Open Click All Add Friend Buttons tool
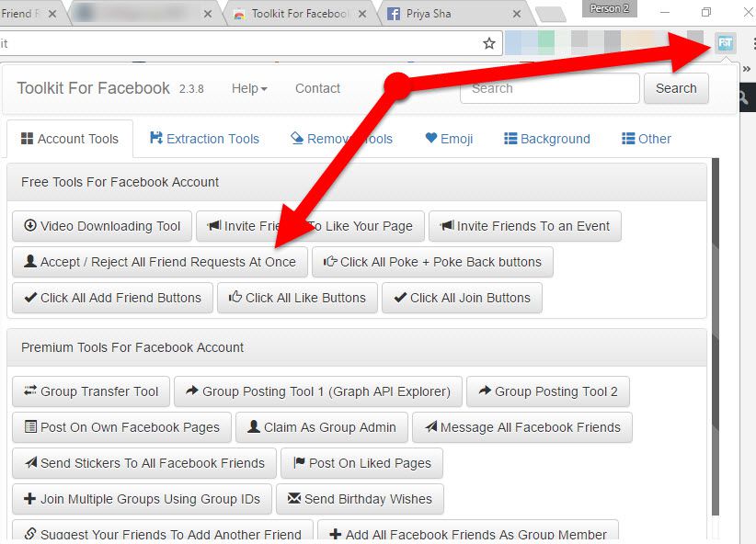This screenshot has width=756, height=544. tap(113, 298)
